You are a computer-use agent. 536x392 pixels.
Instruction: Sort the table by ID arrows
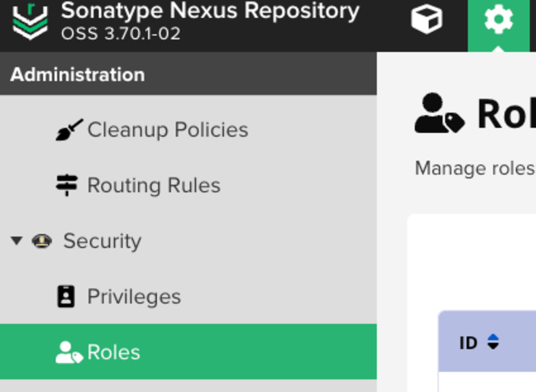pos(493,342)
